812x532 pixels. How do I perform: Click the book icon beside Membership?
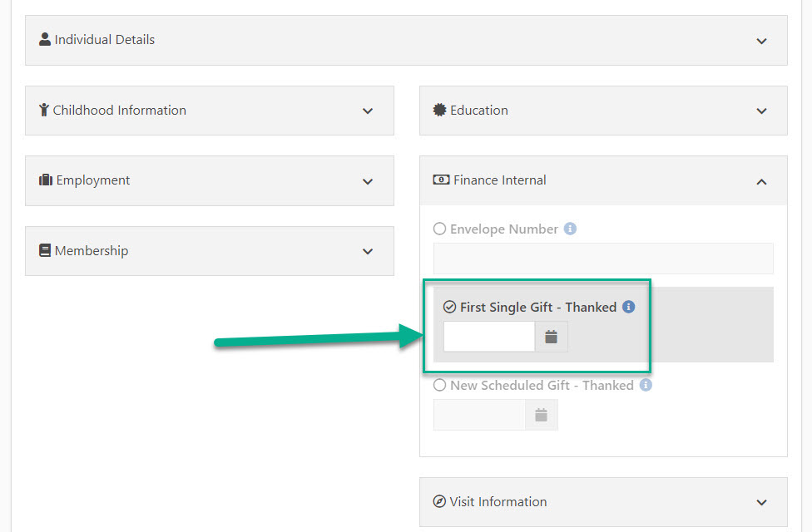point(45,250)
